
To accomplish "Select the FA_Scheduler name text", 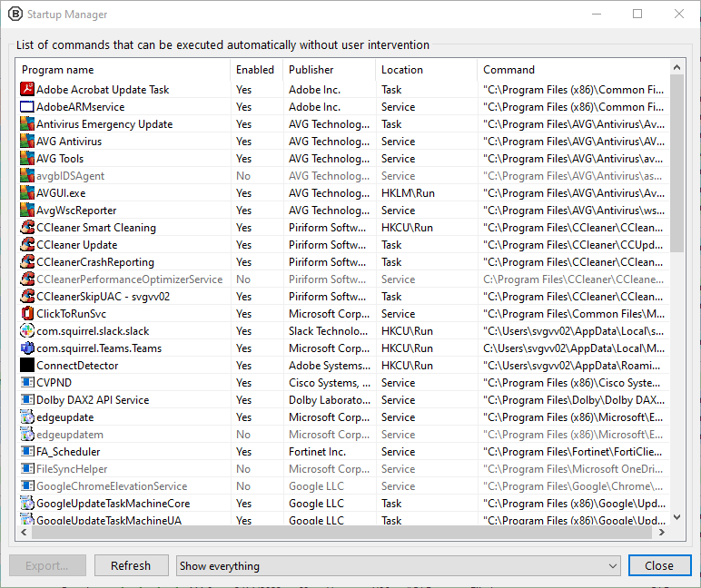I will [x=68, y=452].
